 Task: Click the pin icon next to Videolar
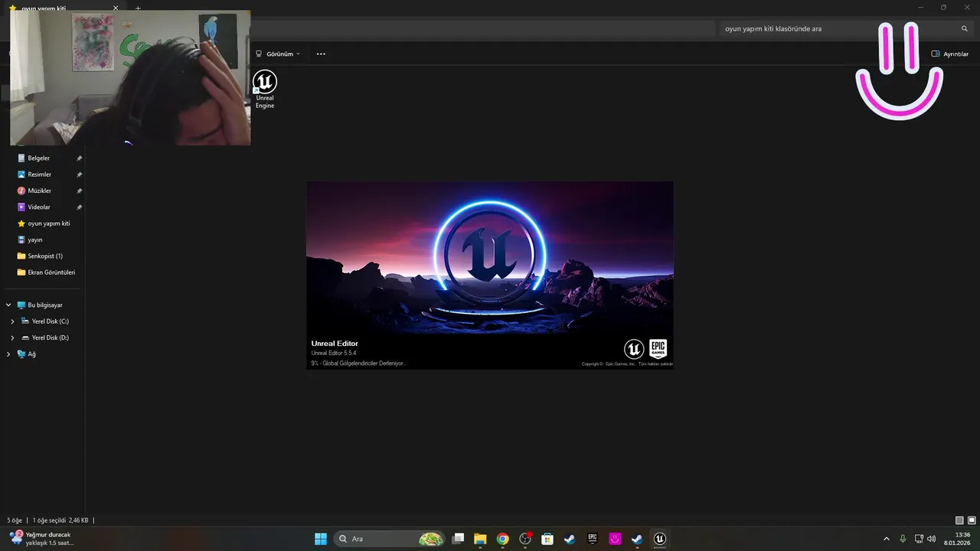[x=79, y=207]
